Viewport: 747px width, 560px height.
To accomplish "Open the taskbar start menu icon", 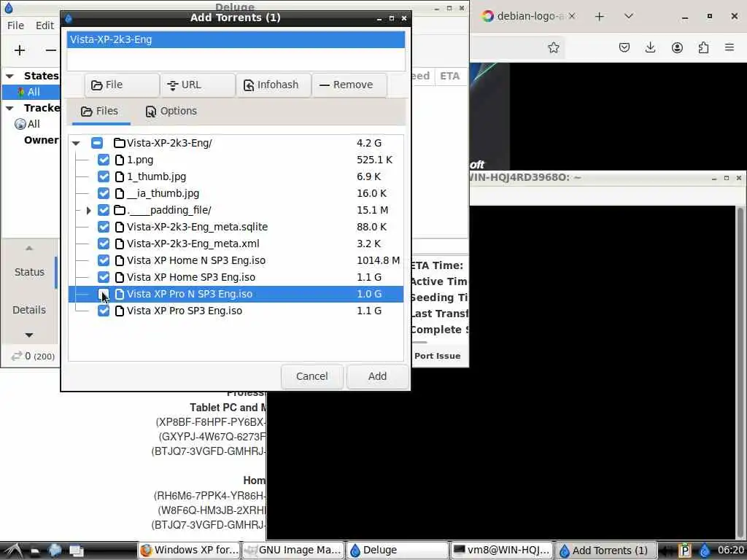I will point(13,551).
